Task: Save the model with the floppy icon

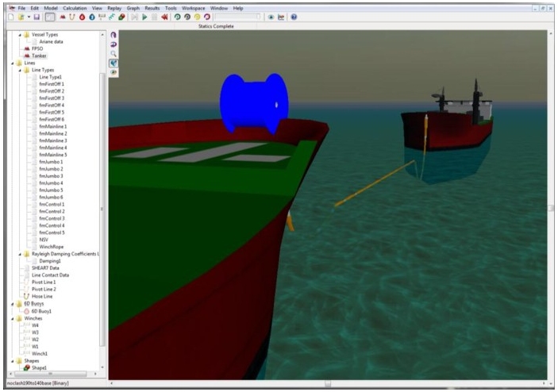Action: pyautogui.click(x=37, y=17)
